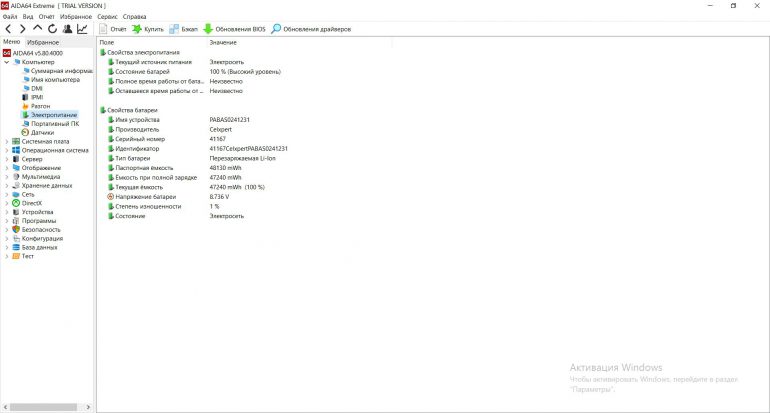Go back with the left arrow icon
770x413 pixels.
[x=8, y=29]
